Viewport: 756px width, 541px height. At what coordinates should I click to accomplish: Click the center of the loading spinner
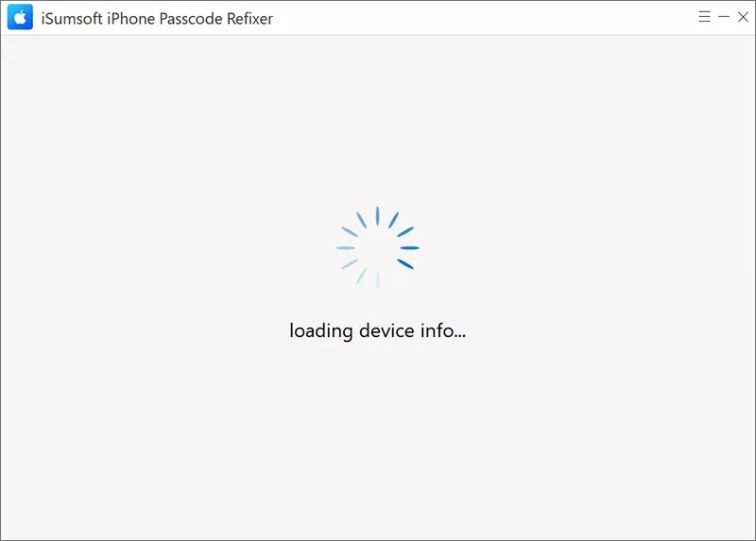(377, 247)
